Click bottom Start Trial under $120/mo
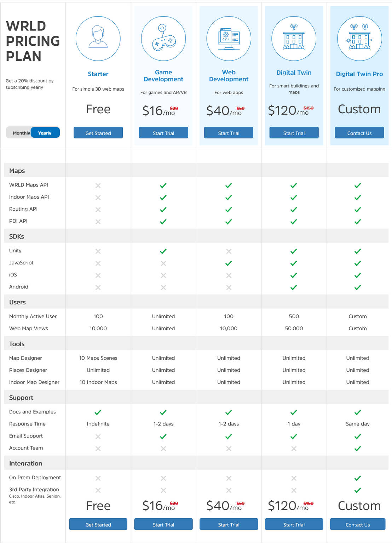 pyautogui.click(x=294, y=525)
